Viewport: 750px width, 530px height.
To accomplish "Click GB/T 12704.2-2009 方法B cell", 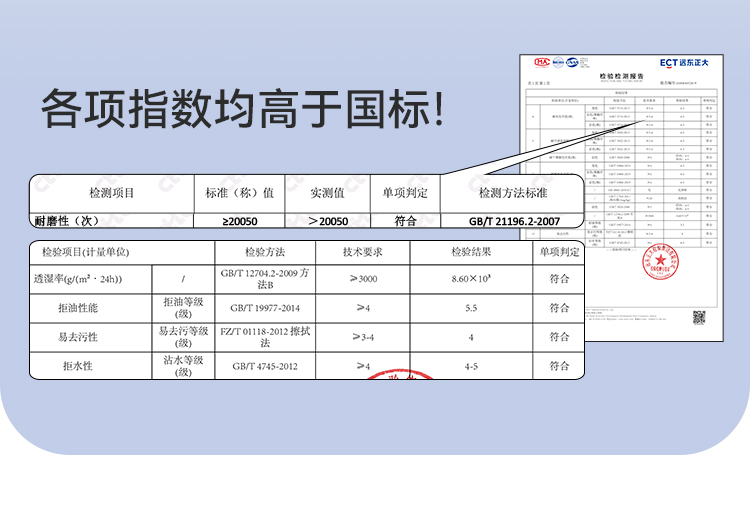I will tap(265, 279).
